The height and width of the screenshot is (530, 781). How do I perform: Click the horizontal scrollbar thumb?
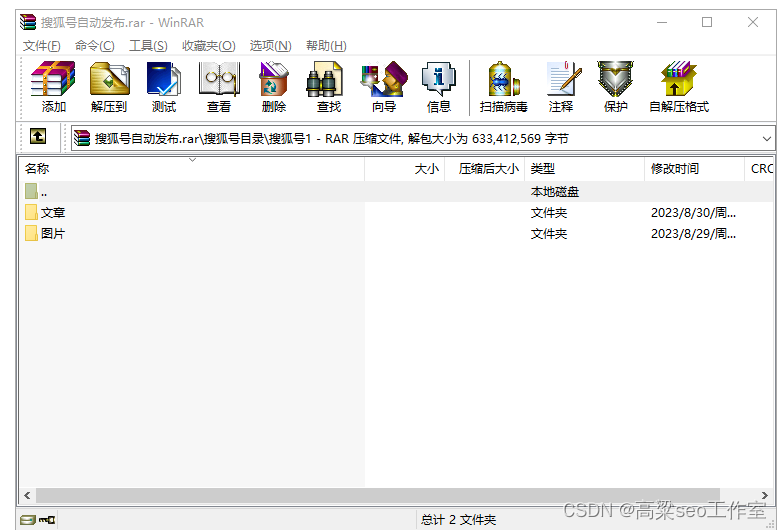click(x=378, y=495)
